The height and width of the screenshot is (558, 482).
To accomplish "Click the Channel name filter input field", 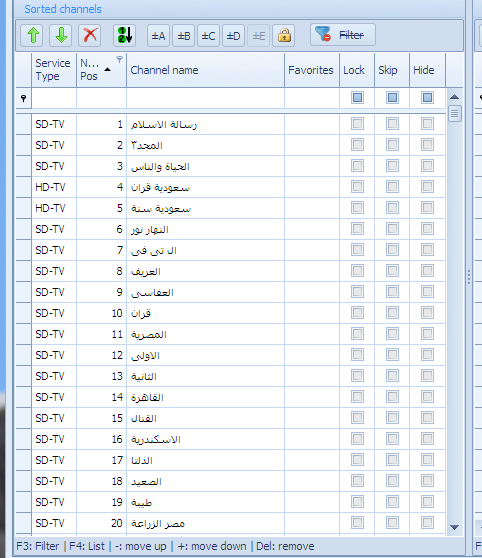I will 205,98.
